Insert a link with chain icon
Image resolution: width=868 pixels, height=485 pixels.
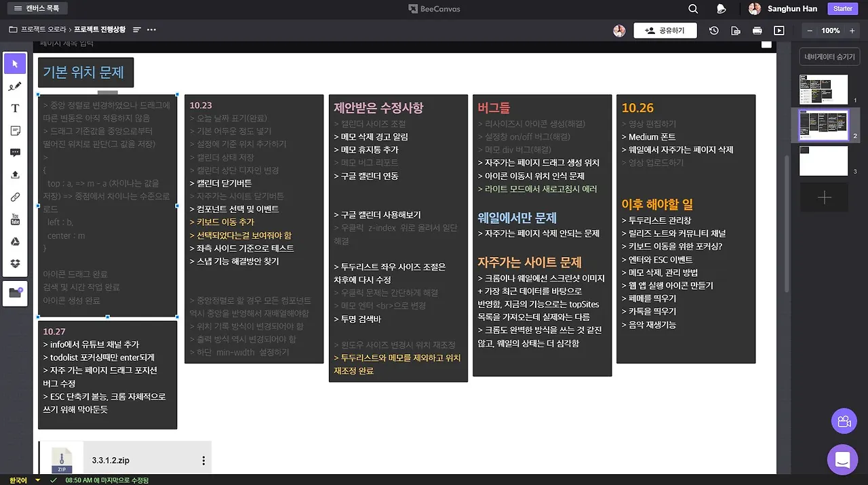point(15,197)
